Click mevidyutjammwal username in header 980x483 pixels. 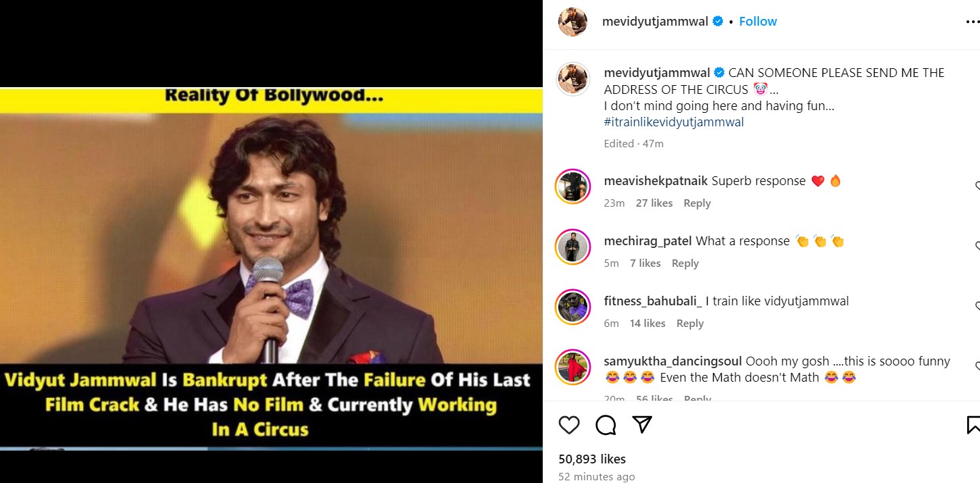(655, 22)
